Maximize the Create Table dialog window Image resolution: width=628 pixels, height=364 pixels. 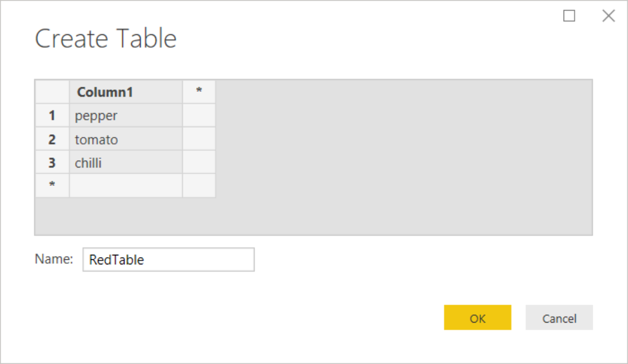[569, 16]
